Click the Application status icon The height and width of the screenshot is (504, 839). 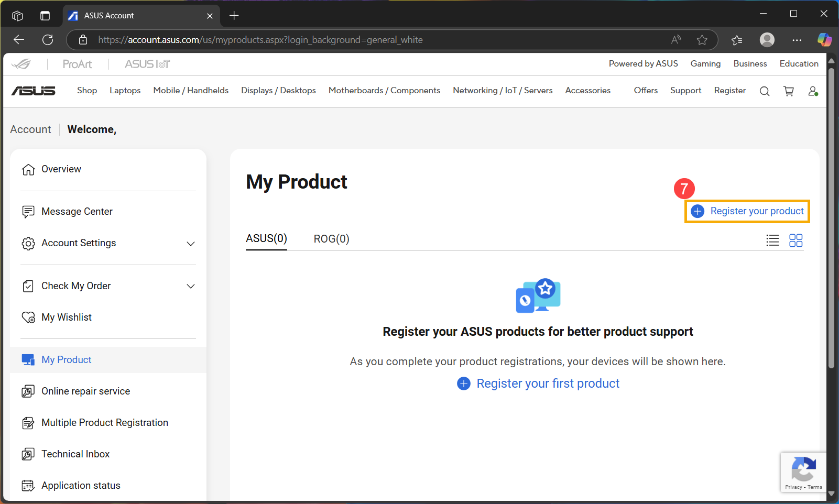click(x=28, y=486)
